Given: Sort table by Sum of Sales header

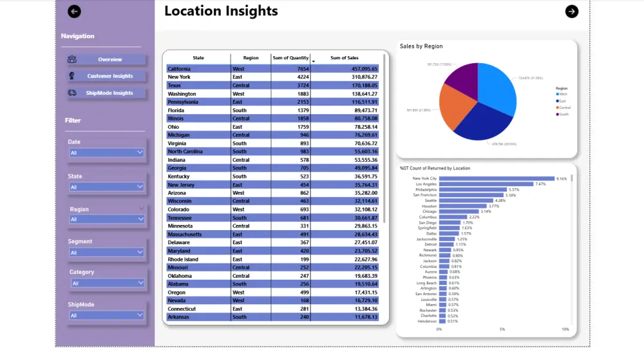Looking at the screenshot, I should click(x=344, y=58).
